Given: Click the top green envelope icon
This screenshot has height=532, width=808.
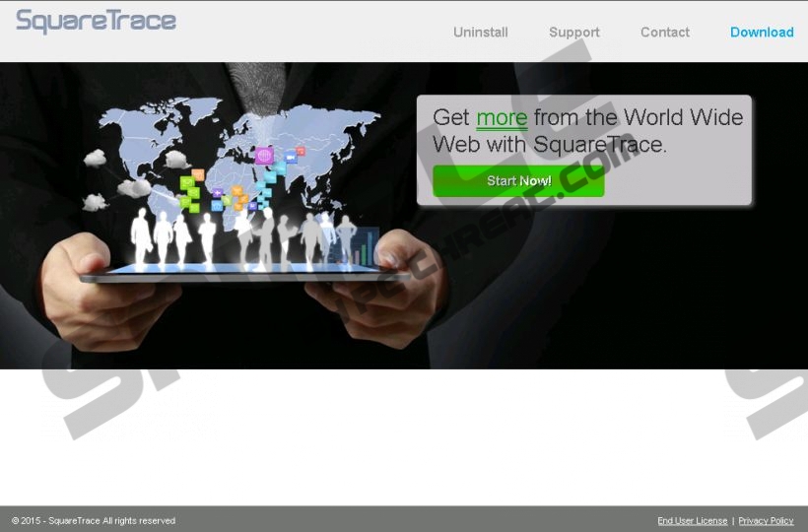Looking at the screenshot, I should [187, 183].
